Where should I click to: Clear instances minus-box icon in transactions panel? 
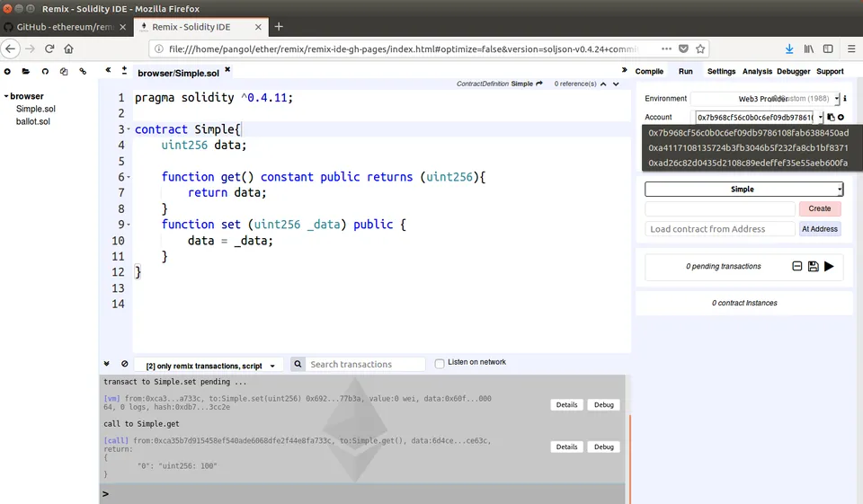click(x=797, y=266)
